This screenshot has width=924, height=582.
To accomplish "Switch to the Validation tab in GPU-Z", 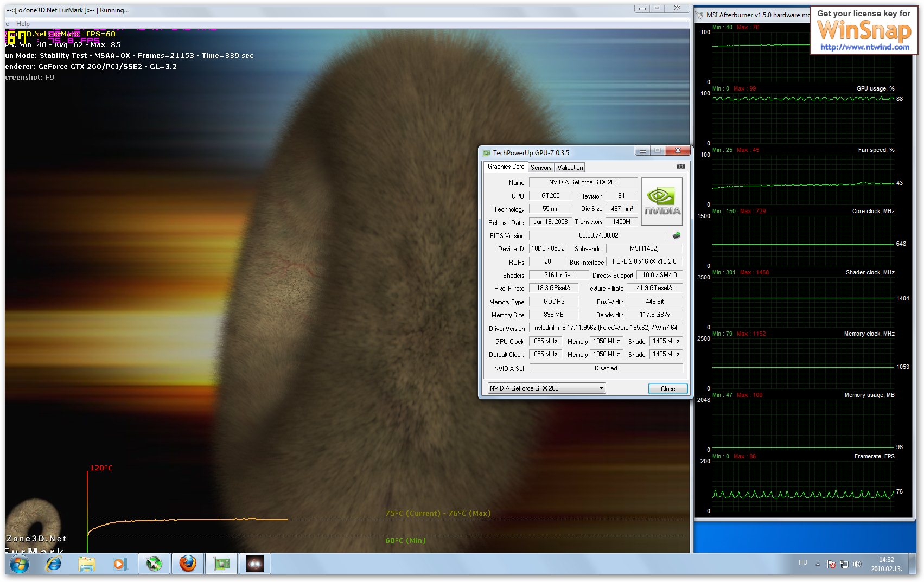I will click(570, 168).
